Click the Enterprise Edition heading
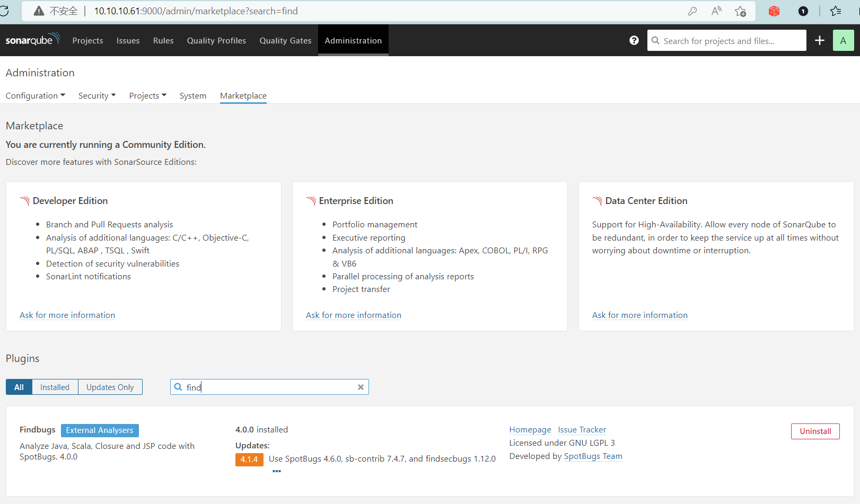The width and height of the screenshot is (860, 504). [x=356, y=201]
